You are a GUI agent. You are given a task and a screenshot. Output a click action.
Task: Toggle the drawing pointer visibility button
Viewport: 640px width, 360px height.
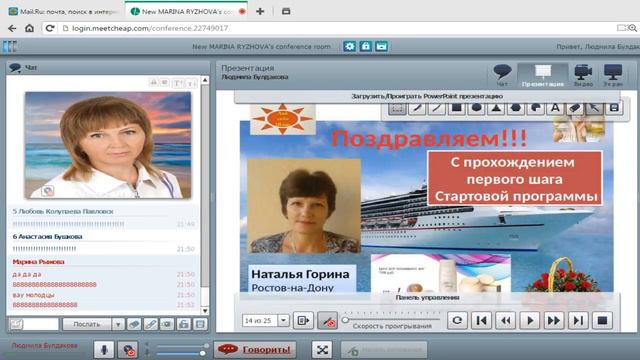coord(327,320)
